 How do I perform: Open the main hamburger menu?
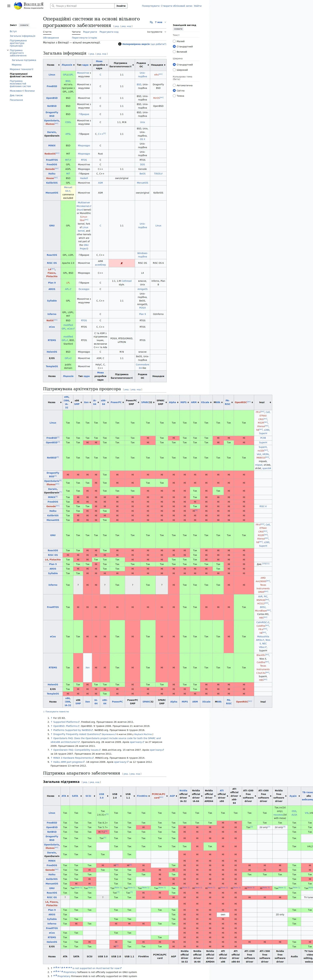coord(9,6)
